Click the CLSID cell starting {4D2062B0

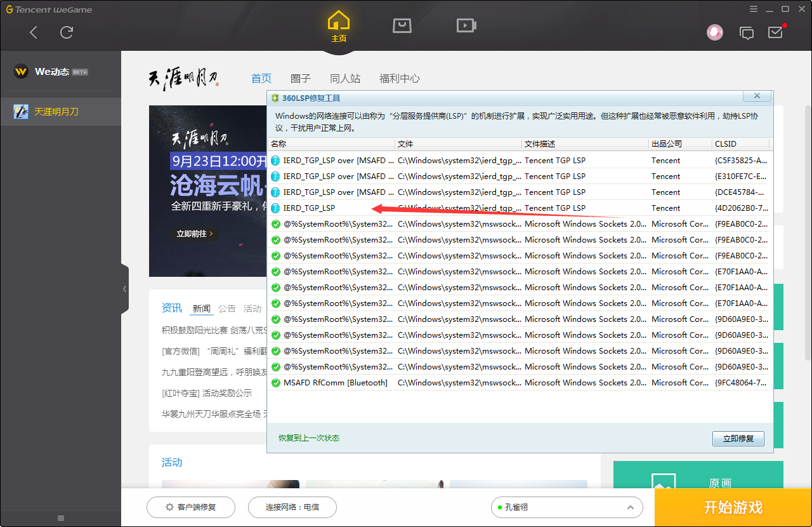pos(741,208)
